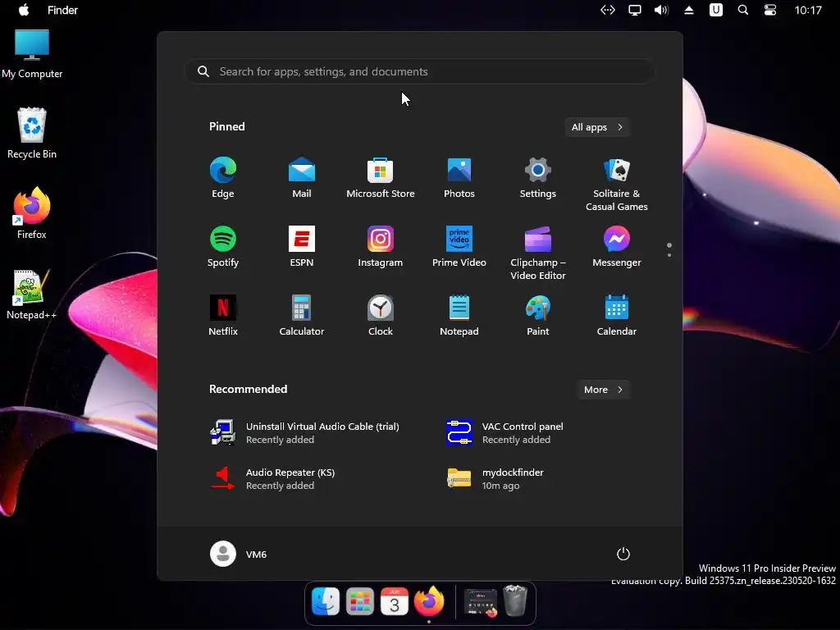The image size is (840, 630).
Task: Click Firefox in the dock
Action: coord(429,601)
